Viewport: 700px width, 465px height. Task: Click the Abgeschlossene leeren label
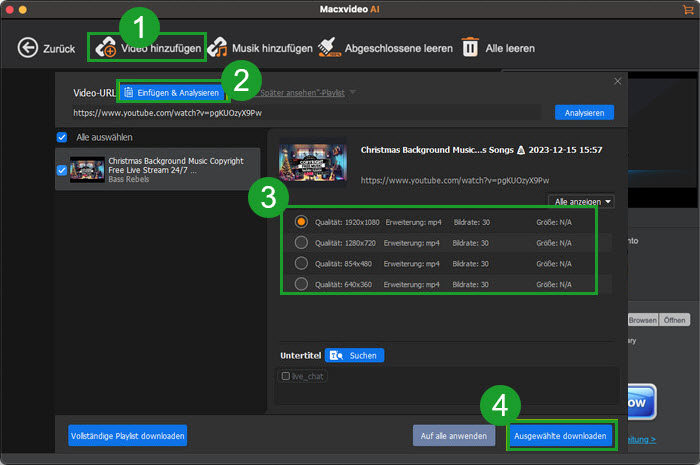click(399, 48)
